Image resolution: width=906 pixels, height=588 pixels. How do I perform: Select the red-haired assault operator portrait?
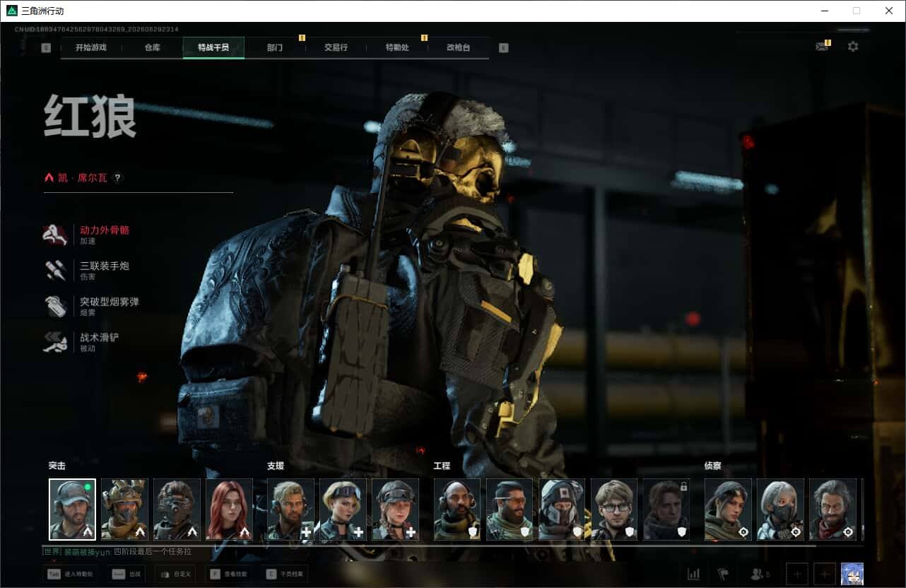click(229, 510)
